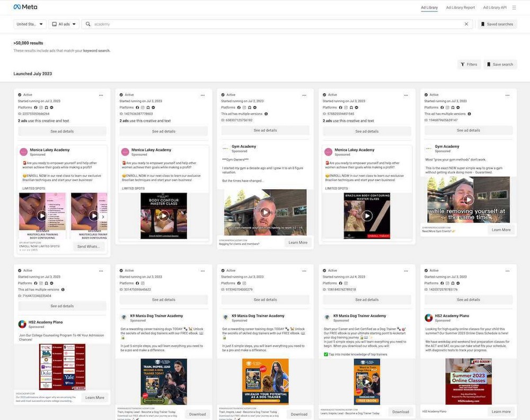Click 'Learn More' on the Gym Academy ad
Screen dimensions: 530x420
coord(299,243)
